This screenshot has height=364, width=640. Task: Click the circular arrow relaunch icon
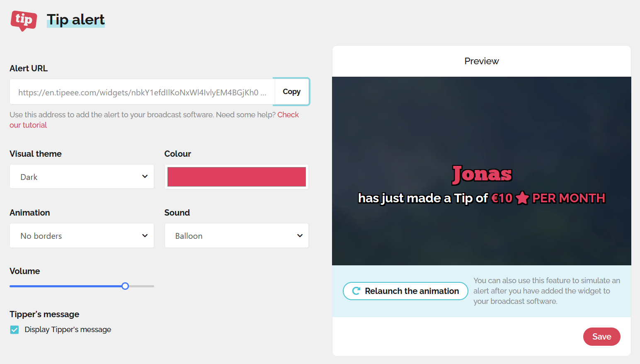356,291
